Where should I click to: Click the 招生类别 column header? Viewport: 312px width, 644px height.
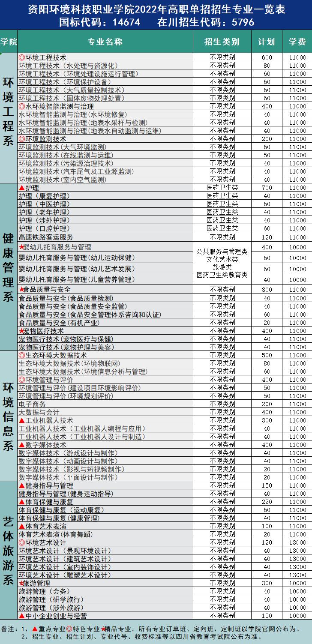[222, 42]
